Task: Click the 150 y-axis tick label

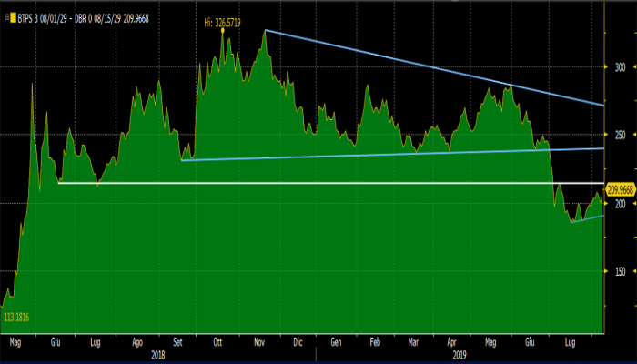Action: [x=620, y=271]
